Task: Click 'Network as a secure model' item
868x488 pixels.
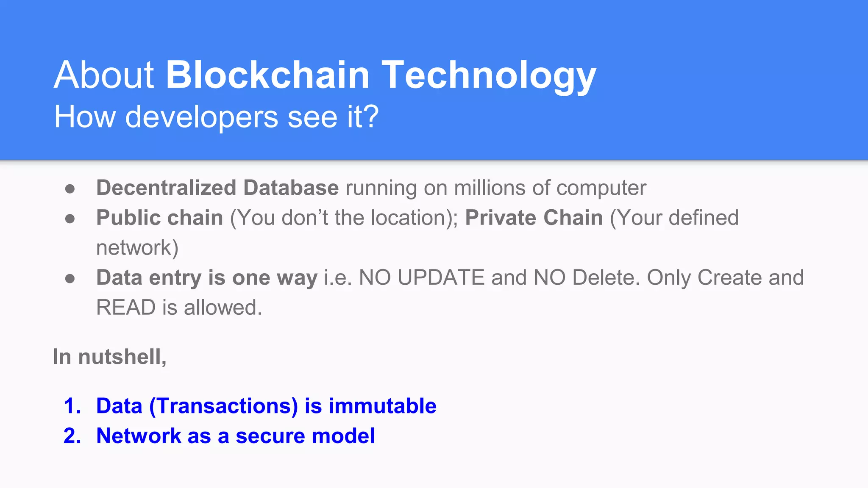Action: tap(236, 436)
